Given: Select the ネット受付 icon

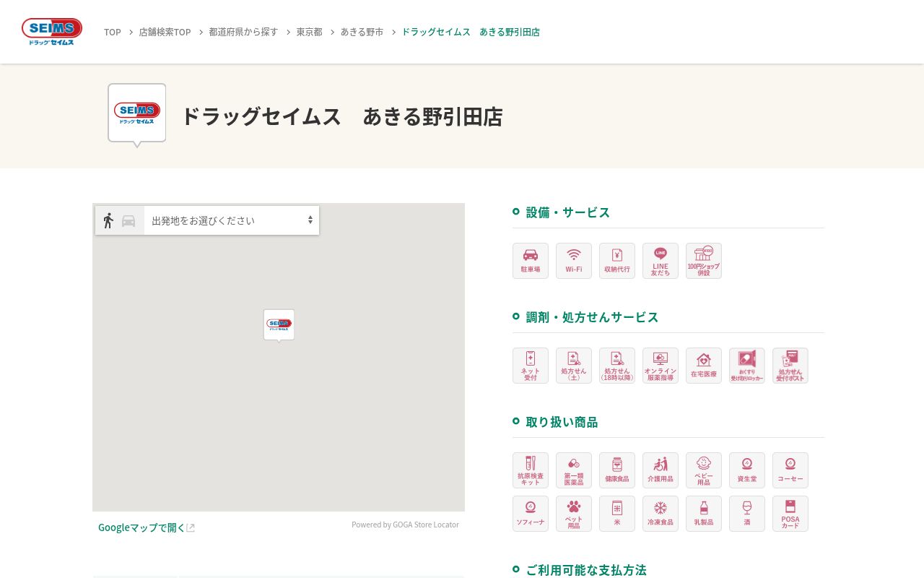Looking at the screenshot, I should pyautogui.click(x=531, y=366).
